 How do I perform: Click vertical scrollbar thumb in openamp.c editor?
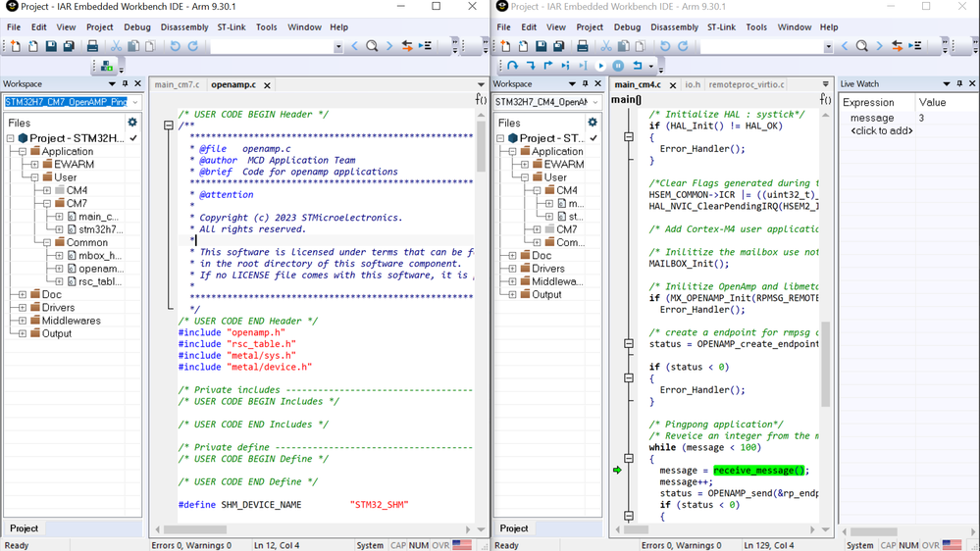[x=481, y=145]
